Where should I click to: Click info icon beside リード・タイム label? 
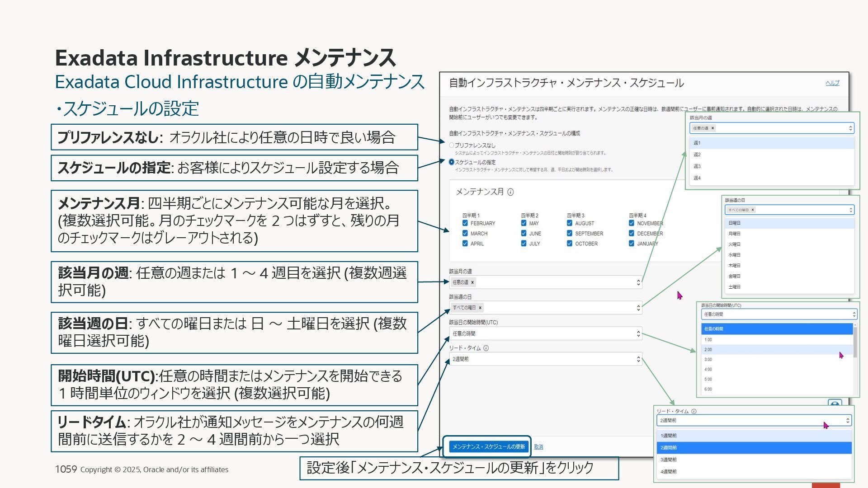pyautogui.click(x=486, y=348)
